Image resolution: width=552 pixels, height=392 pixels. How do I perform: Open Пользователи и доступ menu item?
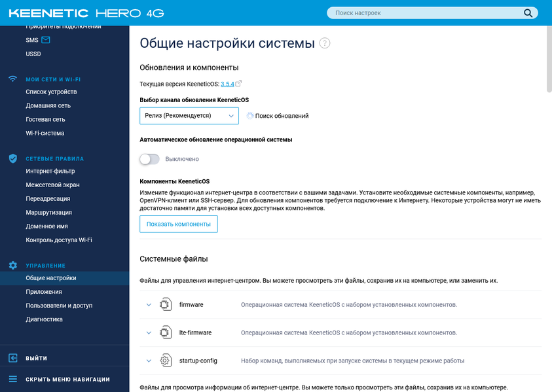59,306
